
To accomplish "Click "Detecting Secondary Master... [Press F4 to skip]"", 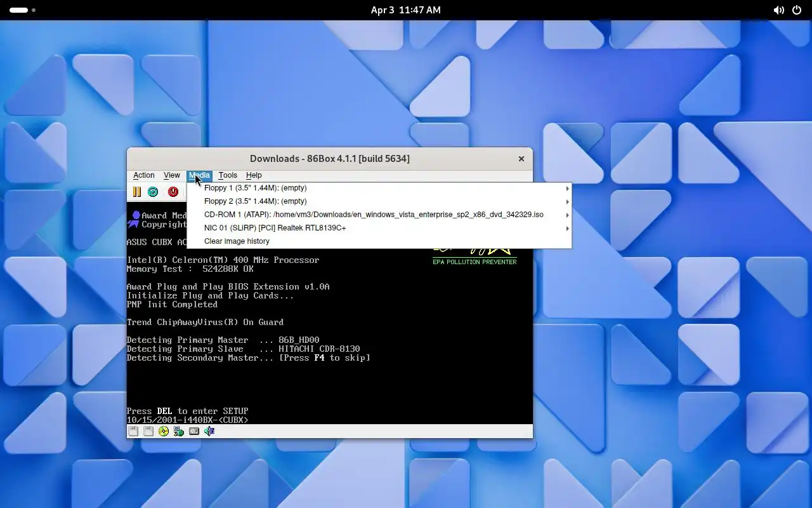I will pos(248,358).
